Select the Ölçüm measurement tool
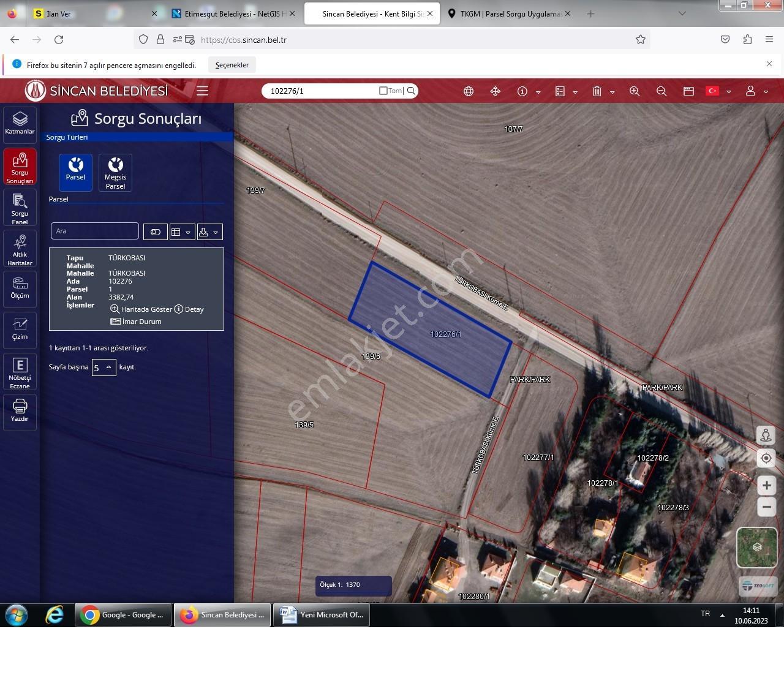The image size is (784, 686). click(x=20, y=288)
